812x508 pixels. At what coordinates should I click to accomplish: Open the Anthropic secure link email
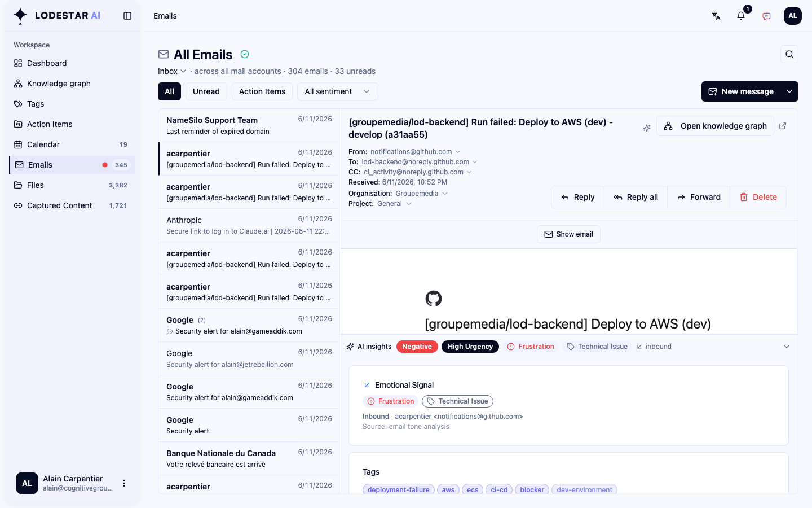pos(249,225)
